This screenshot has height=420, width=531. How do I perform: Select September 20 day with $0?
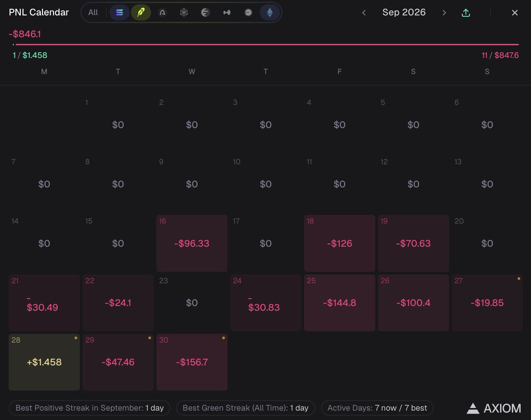coord(487,243)
